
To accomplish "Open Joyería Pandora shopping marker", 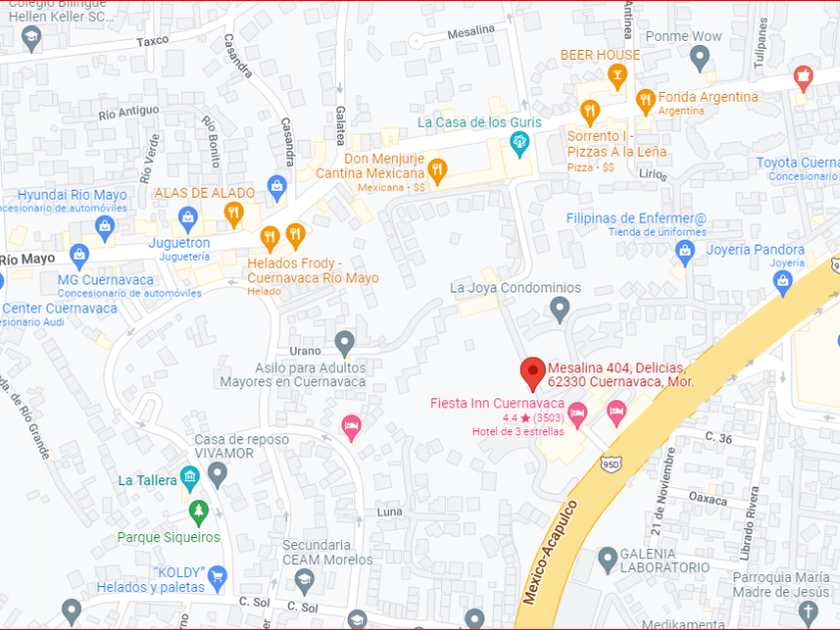I will tap(783, 284).
